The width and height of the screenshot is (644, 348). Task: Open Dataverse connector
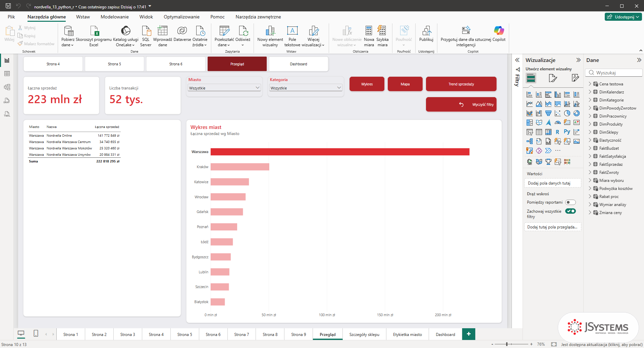[x=182, y=33]
